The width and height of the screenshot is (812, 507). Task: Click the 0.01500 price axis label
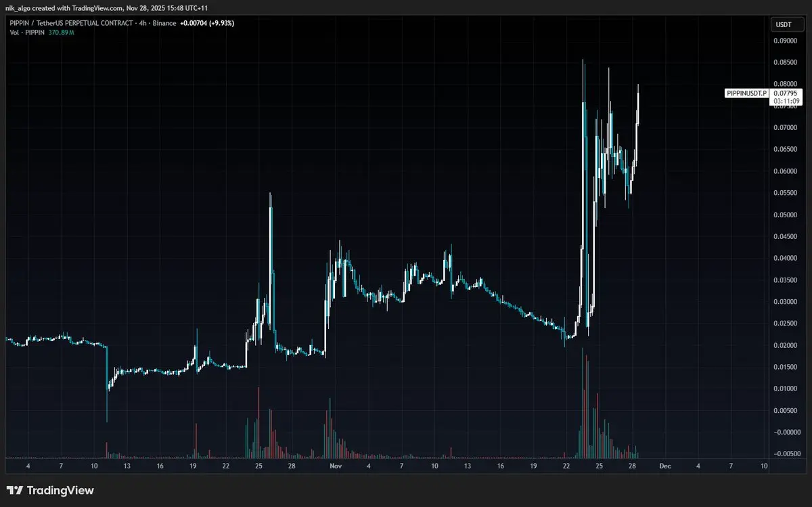(786, 367)
